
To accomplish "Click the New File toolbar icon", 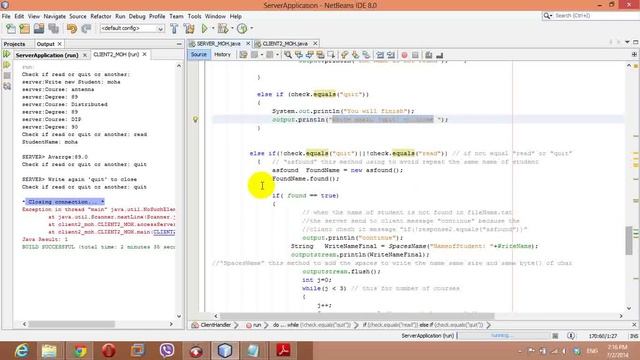I will tap(11, 29).
